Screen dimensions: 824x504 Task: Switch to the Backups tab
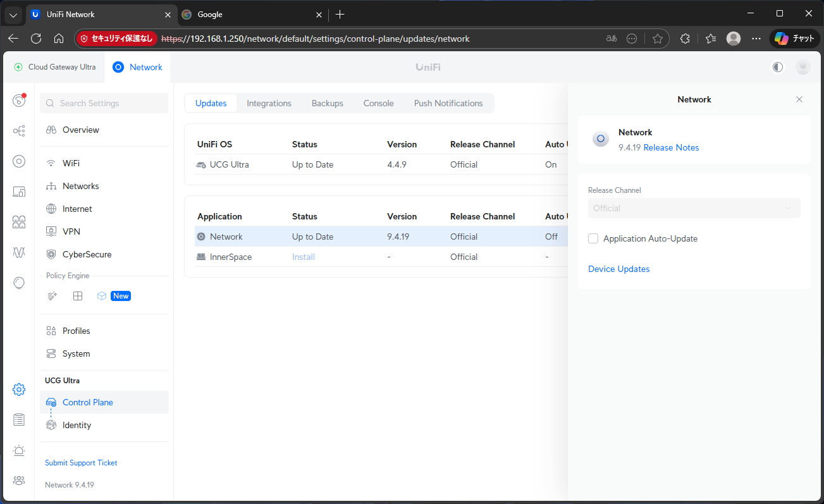(x=327, y=103)
